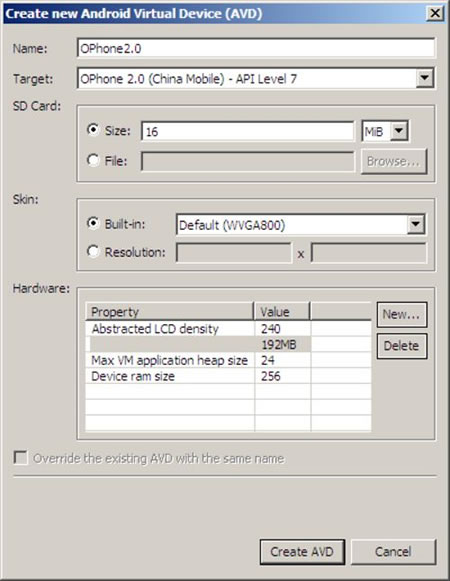Click the Value column header
Image resolution: width=450 pixels, height=581 pixels.
(282, 312)
